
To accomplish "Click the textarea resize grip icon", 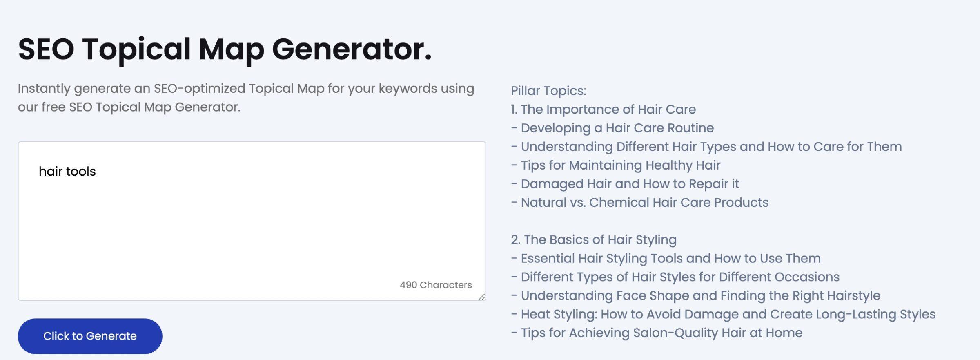I will [482, 297].
